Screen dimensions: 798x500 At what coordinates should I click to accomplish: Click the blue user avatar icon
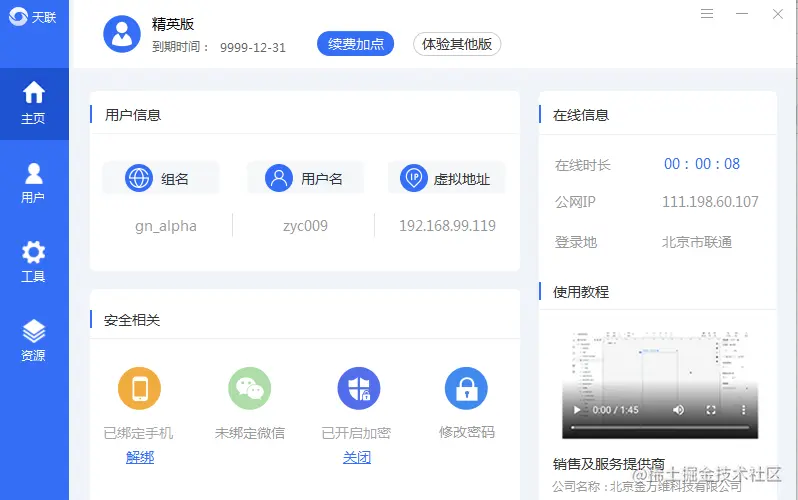coord(122,34)
